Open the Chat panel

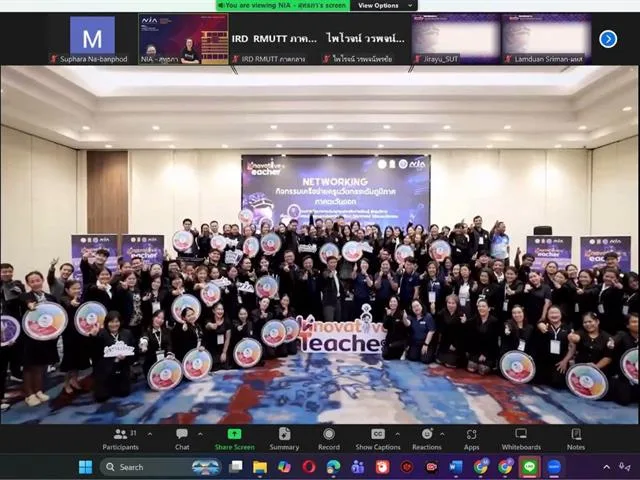(x=182, y=440)
